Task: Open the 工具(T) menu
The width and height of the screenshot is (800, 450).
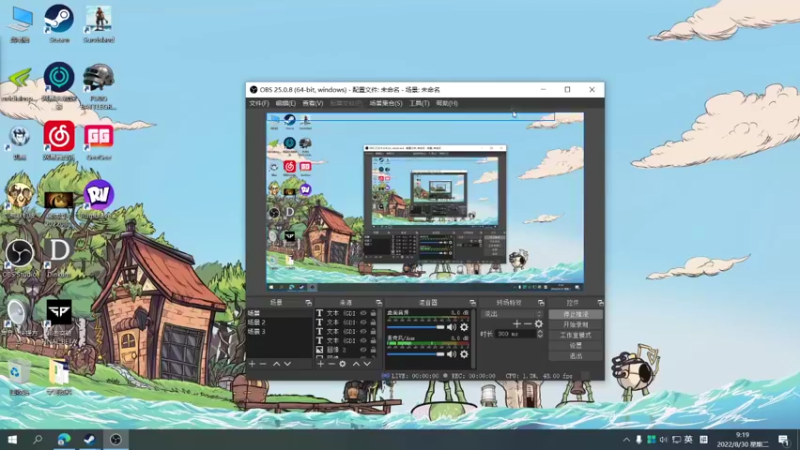Action: [419, 103]
